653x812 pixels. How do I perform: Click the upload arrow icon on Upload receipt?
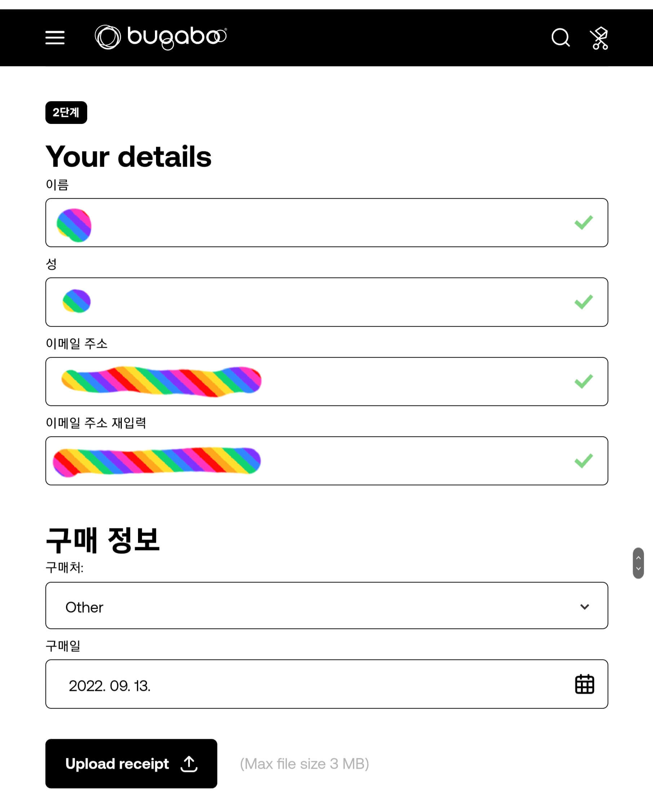(x=190, y=764)
